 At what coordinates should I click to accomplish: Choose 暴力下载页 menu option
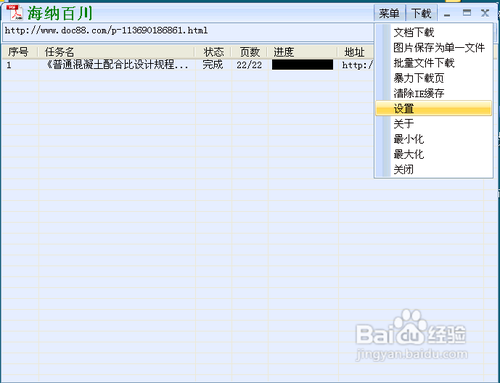(x=434, y=78)
